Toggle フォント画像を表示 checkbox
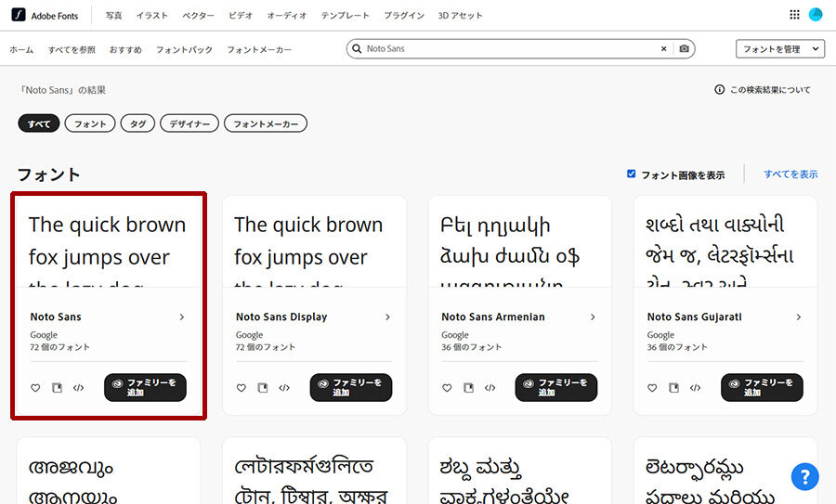Screen dimensions: 836x504 tap(632, 174)
